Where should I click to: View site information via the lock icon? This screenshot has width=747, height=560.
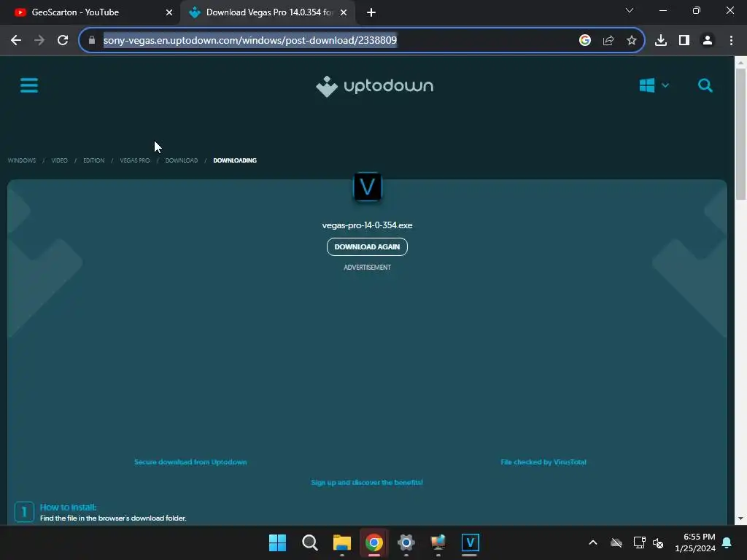pos(92,41)
